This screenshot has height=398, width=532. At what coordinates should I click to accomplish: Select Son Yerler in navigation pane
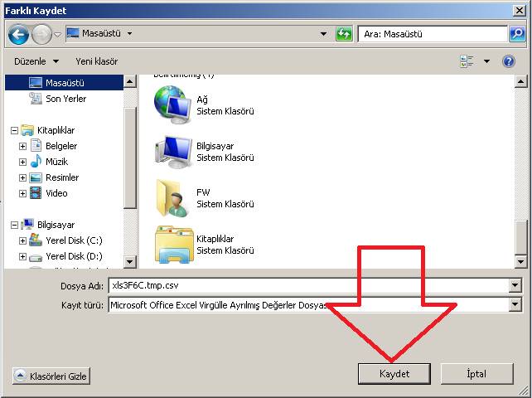[x=65, y=99]
